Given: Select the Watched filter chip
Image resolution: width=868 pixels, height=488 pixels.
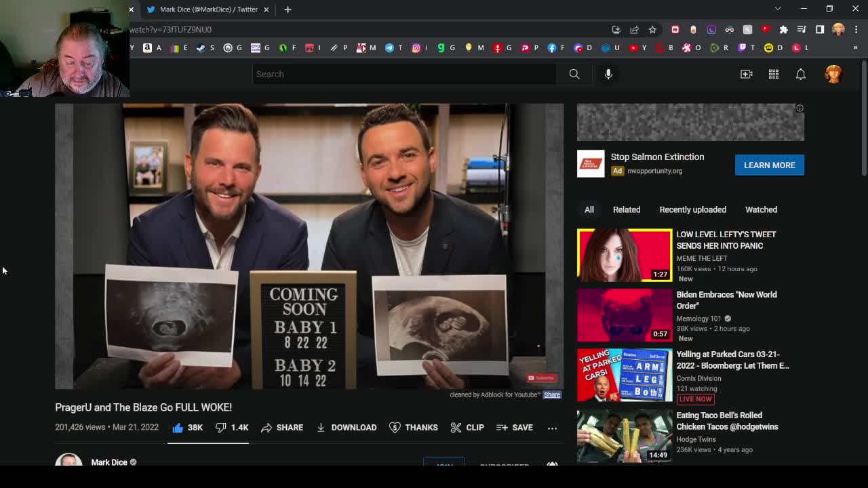Looking at the screenshot, I should (762, 209).
